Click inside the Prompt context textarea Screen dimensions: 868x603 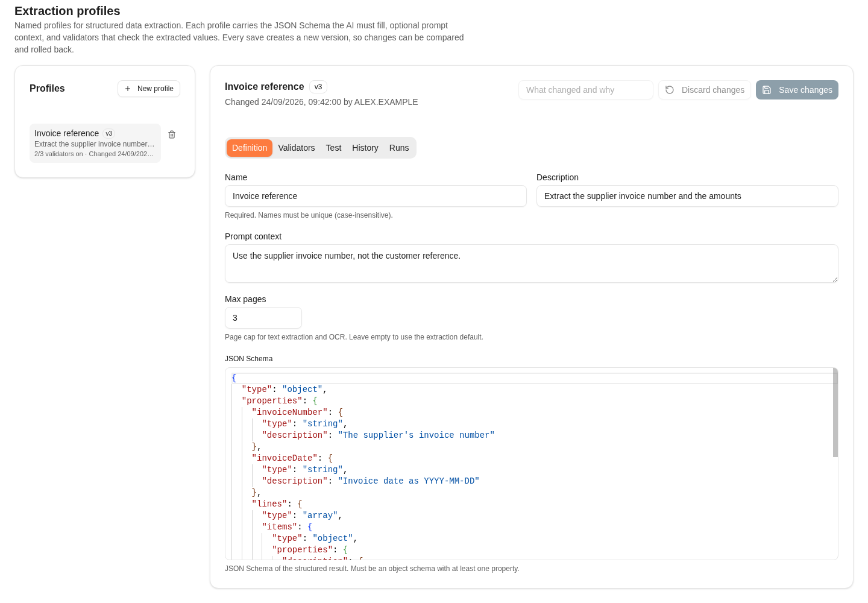tap(532, 264)
